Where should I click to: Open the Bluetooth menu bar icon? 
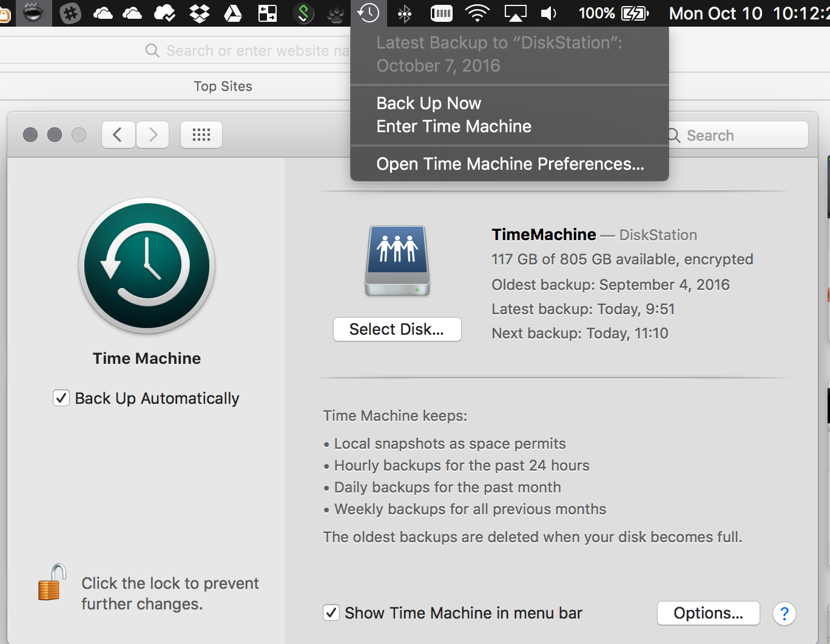tap(404, 13)
